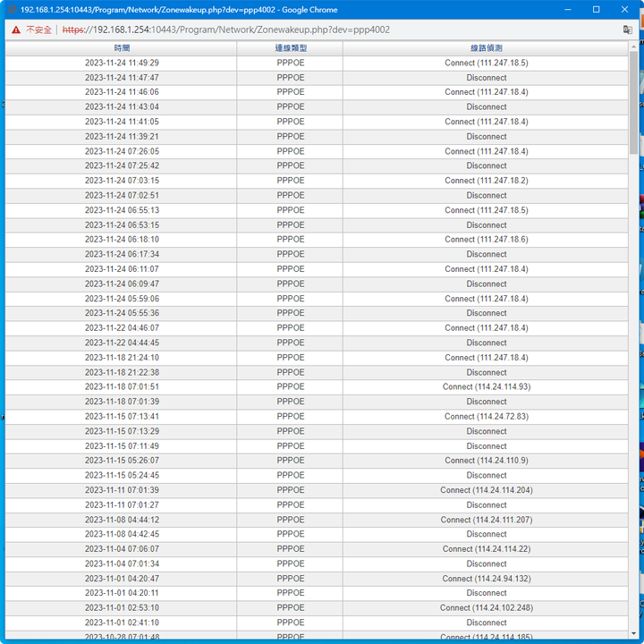Click Disconnect in the 2023-11-01 04:20:11 row

(487, 593)
